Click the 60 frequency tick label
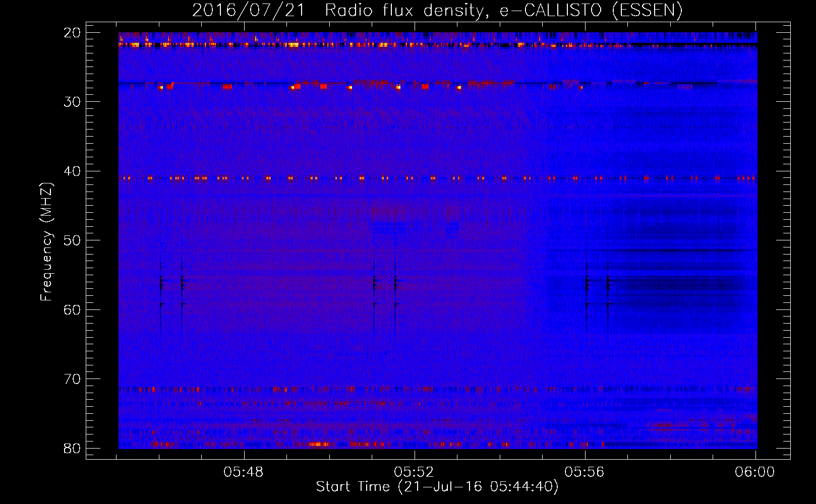Image resolution: width=816 pixels, height=504 pixels. [72, 310]
